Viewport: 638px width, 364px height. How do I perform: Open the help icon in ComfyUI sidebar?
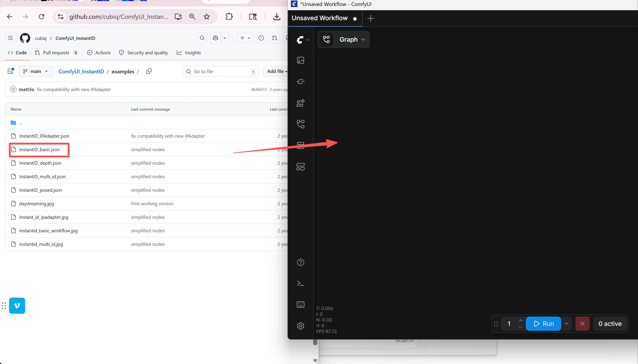[300, 262]
